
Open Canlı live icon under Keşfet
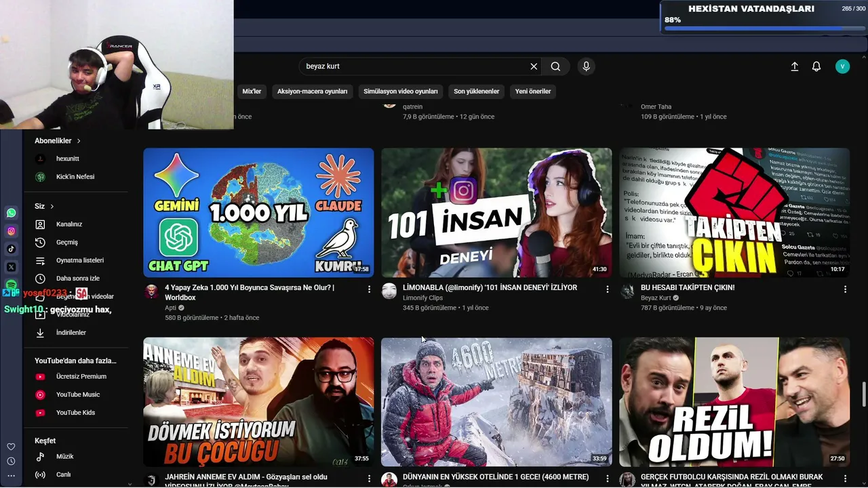[x=41, y=475]
